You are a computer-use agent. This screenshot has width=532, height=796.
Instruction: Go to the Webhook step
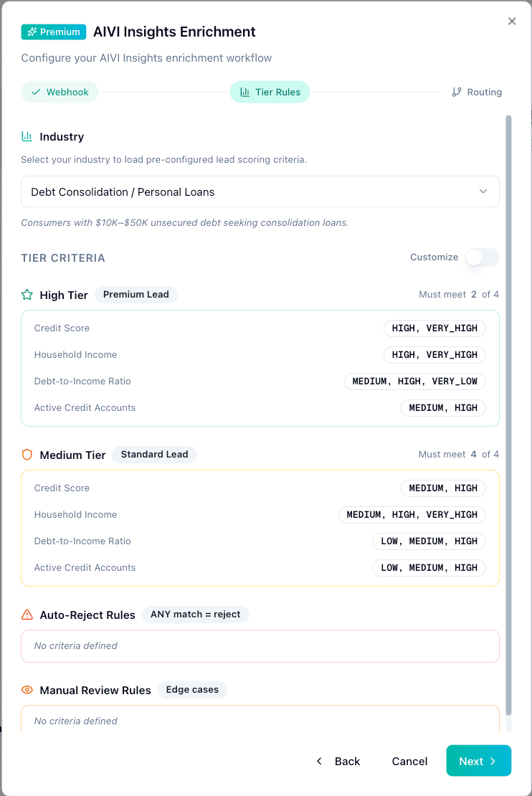[60, 92]
